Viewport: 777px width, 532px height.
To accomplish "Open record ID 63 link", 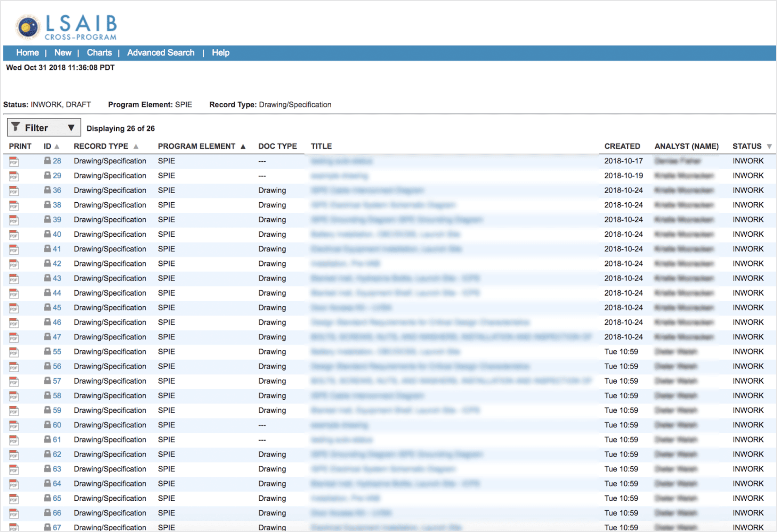I will (x=57, y=469).
